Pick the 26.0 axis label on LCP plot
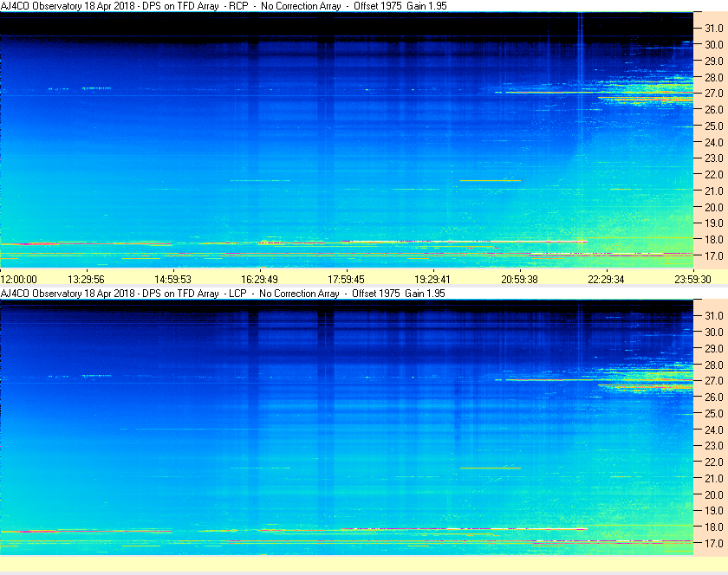728x575 pixels. [714, 397]
